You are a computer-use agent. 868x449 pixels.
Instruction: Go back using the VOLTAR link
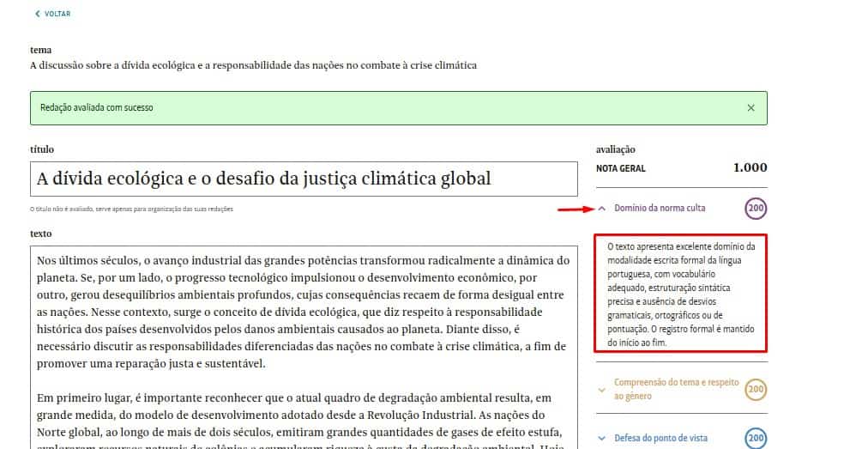point(57,14)
